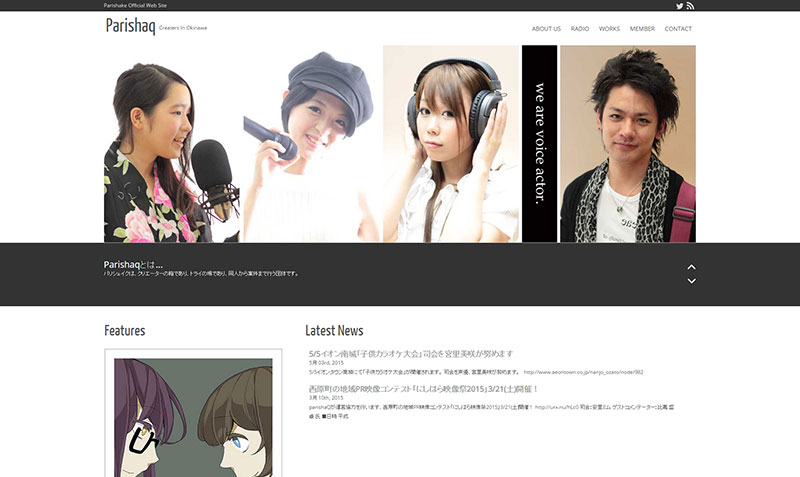Open the CONTACT menu item
800x477 pixels.
678,29
